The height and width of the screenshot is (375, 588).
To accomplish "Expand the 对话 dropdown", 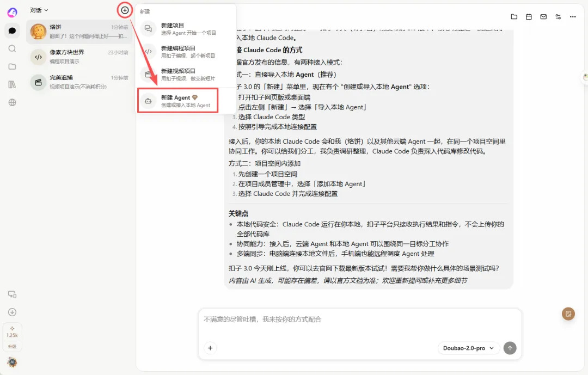I will pyautogui.click(x=39, y=10).
